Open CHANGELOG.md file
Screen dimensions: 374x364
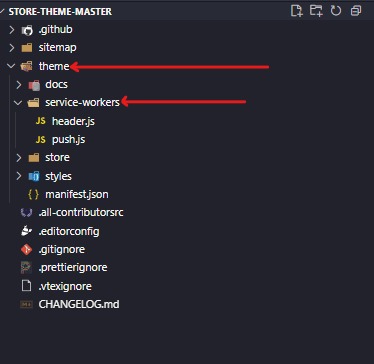79,304
